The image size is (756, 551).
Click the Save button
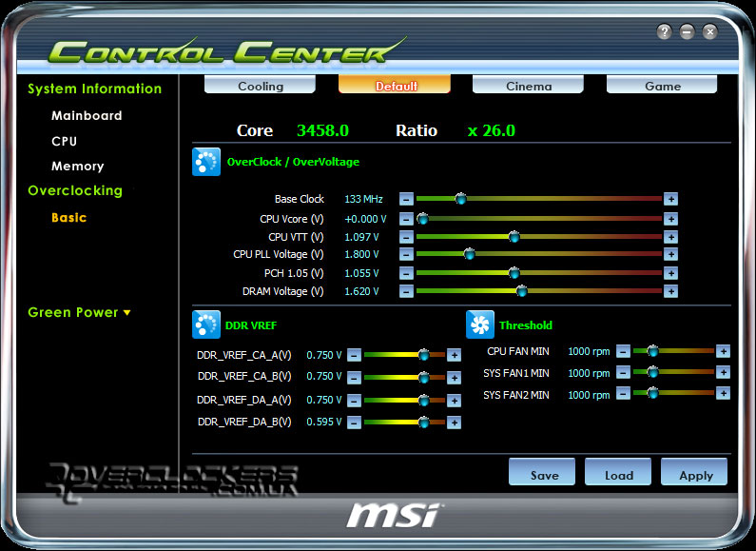coord(542,472)
